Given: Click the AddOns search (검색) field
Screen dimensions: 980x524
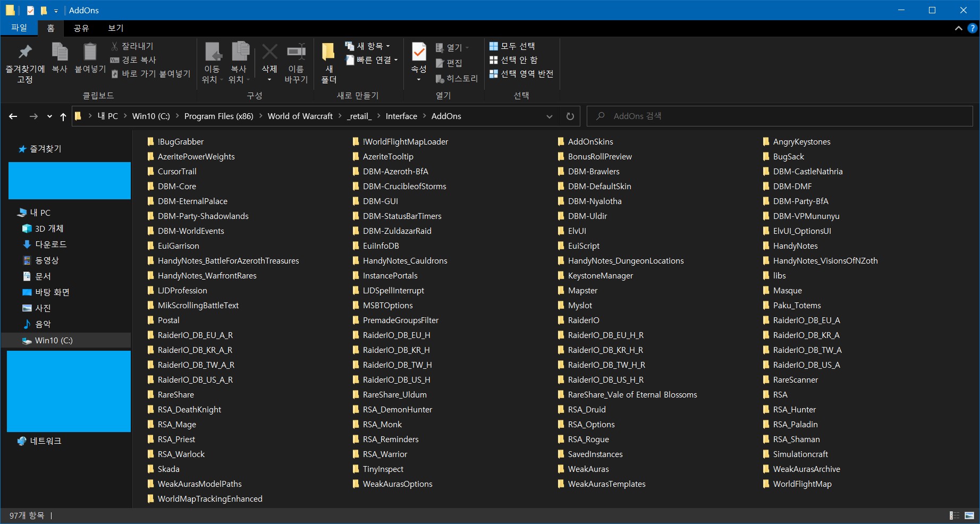Looking at the screenshot, I should point(780,116).
